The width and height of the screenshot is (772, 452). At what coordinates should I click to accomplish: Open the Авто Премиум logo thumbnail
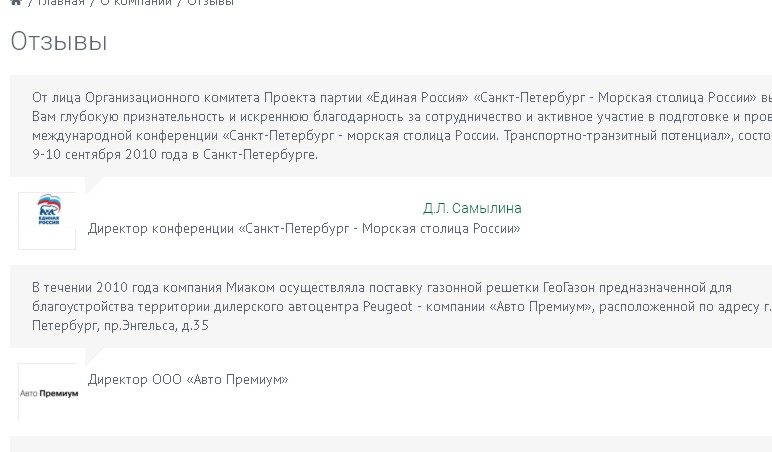(47, 392)
